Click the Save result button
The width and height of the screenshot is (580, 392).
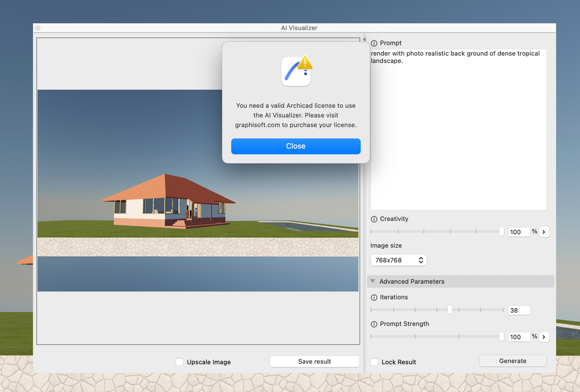pyautogui.click(x=315, y=361)
